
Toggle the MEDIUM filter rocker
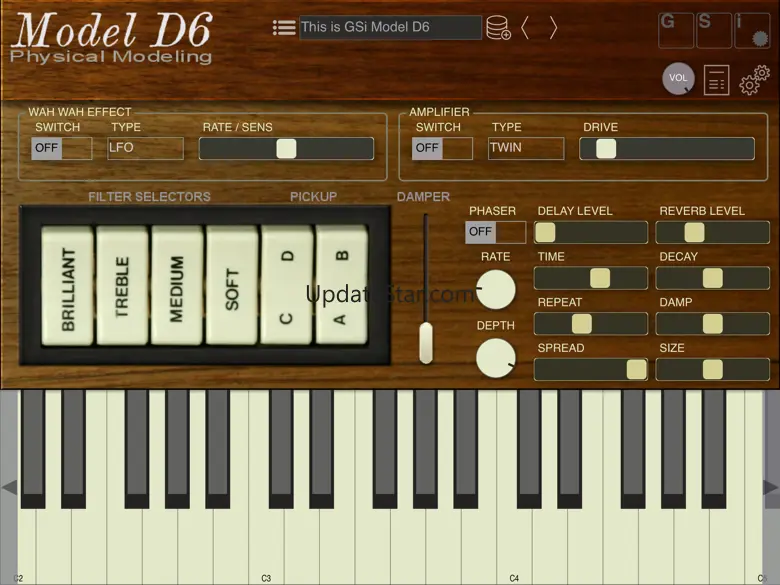[177, 286]
